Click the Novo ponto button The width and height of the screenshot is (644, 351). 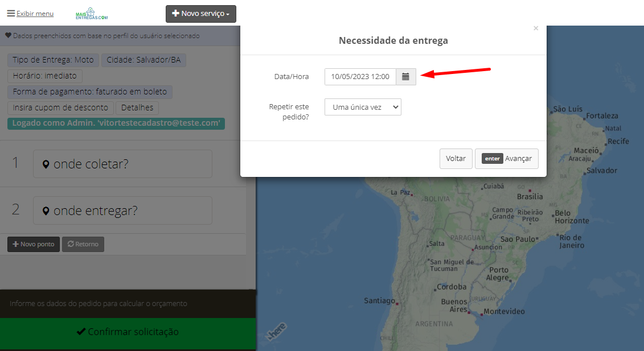pyautogui.click(x=34, y=244)
